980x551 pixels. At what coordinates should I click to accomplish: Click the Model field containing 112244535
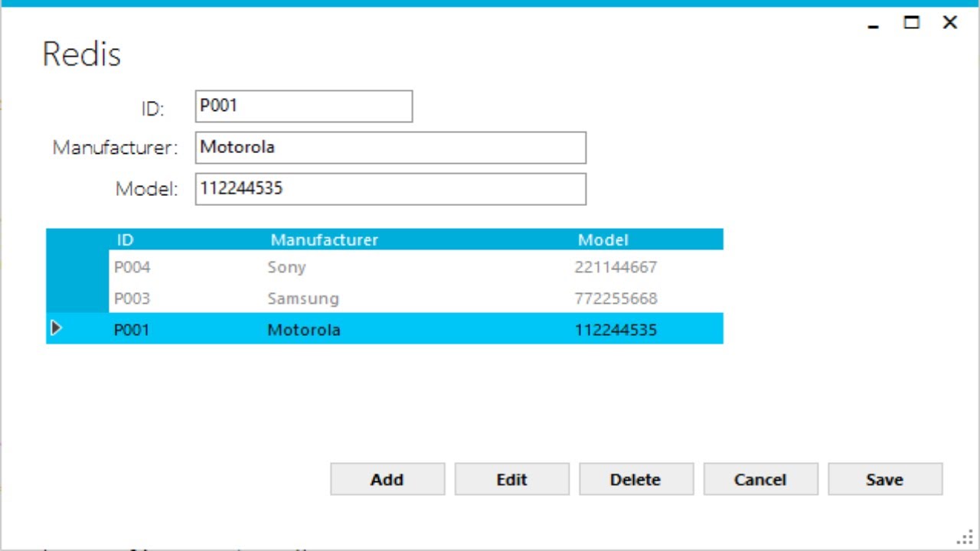click(x=390, y=189)
